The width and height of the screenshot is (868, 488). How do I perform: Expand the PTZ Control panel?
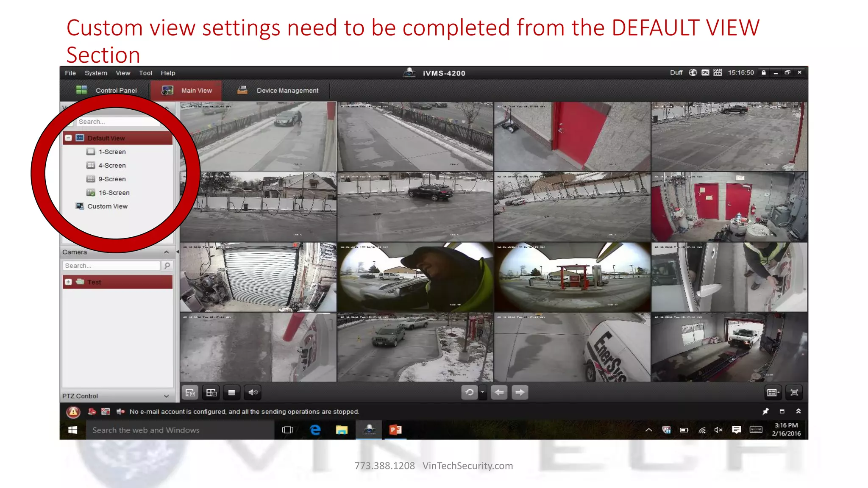point(167,396)
